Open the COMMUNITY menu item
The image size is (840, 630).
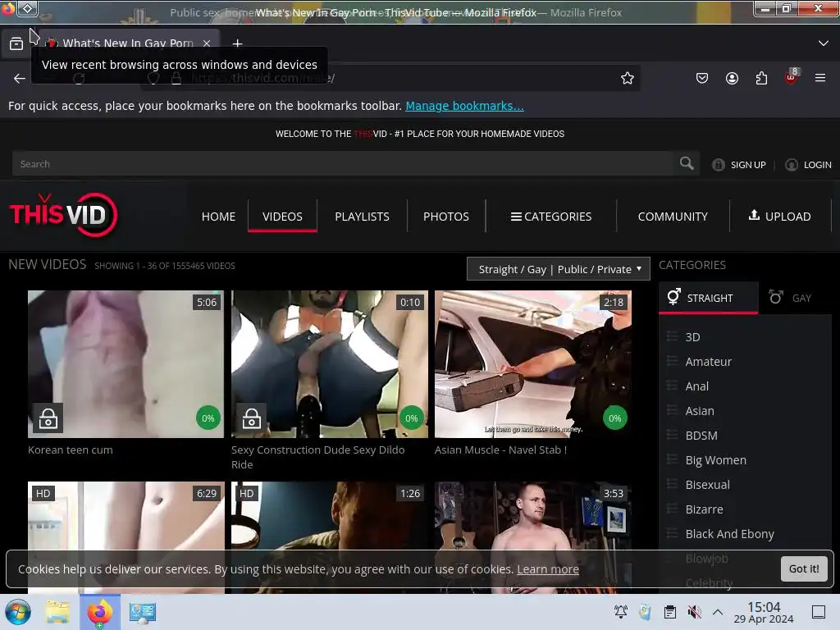[673, 217]
